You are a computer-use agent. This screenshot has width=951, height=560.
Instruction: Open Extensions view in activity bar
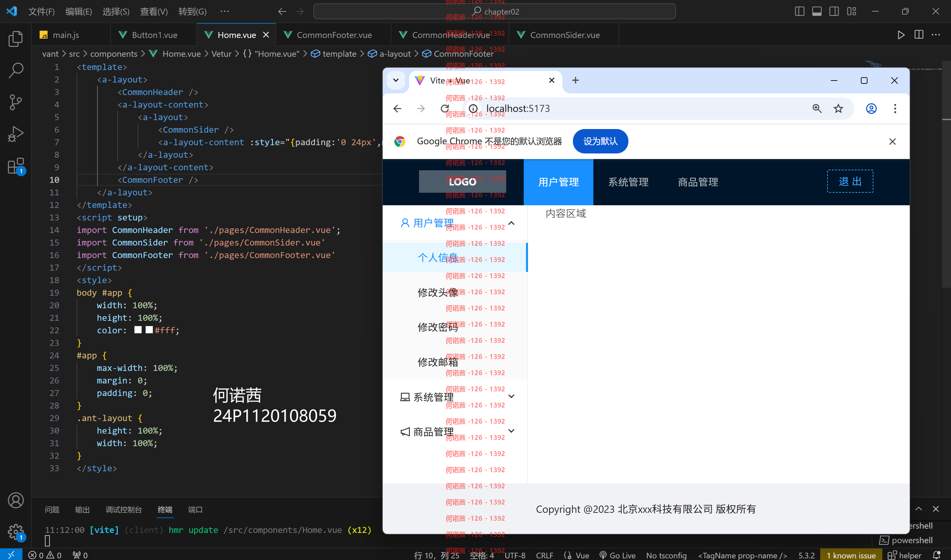[16, 166]
